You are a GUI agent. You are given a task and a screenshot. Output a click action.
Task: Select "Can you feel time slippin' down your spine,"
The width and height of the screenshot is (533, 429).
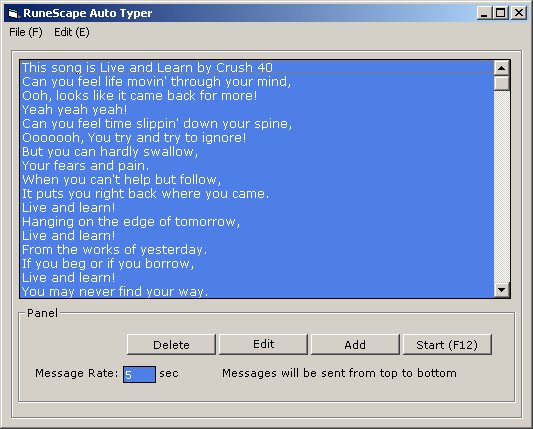257,123
